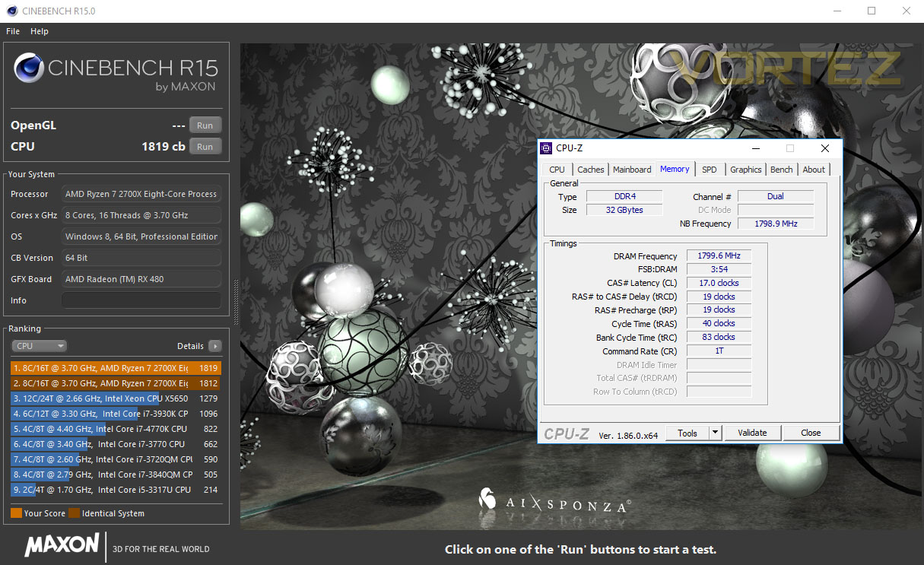Run the CPU benchmark test
Viewport: 924px width, 565px height.
(205, 147)
